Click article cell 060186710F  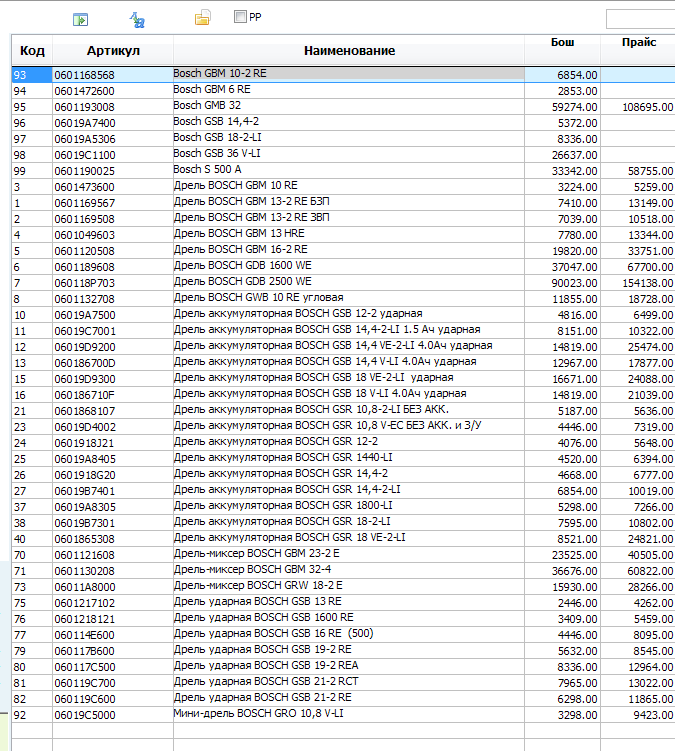tap(113, 395)
